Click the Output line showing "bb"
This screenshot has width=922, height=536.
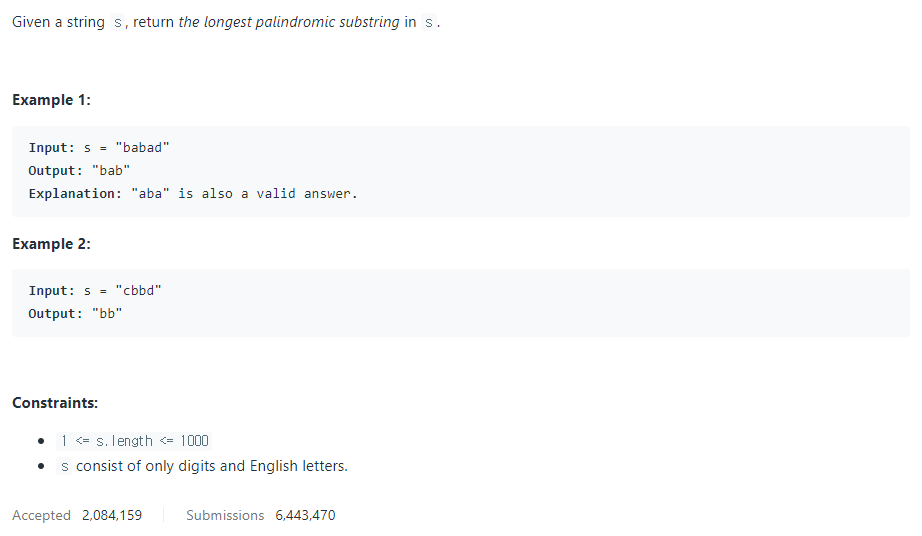[x=75, y=314]
